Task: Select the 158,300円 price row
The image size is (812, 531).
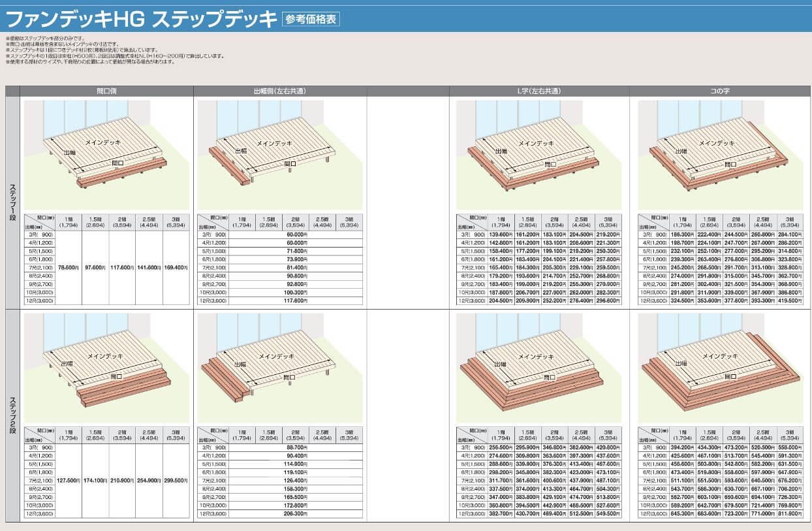Action: pos(296,487)
